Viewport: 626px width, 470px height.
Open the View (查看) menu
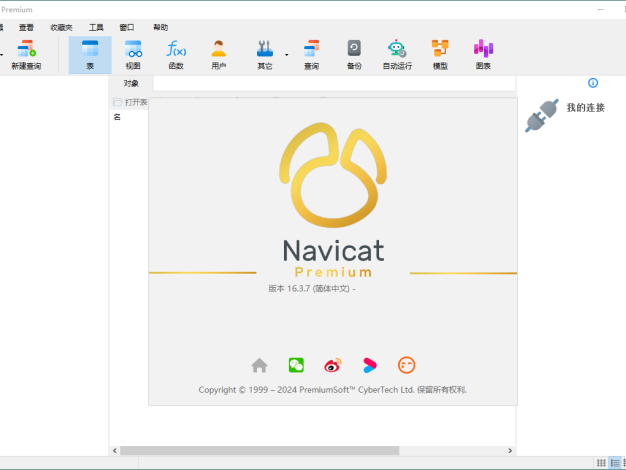(x=26, y=27)
